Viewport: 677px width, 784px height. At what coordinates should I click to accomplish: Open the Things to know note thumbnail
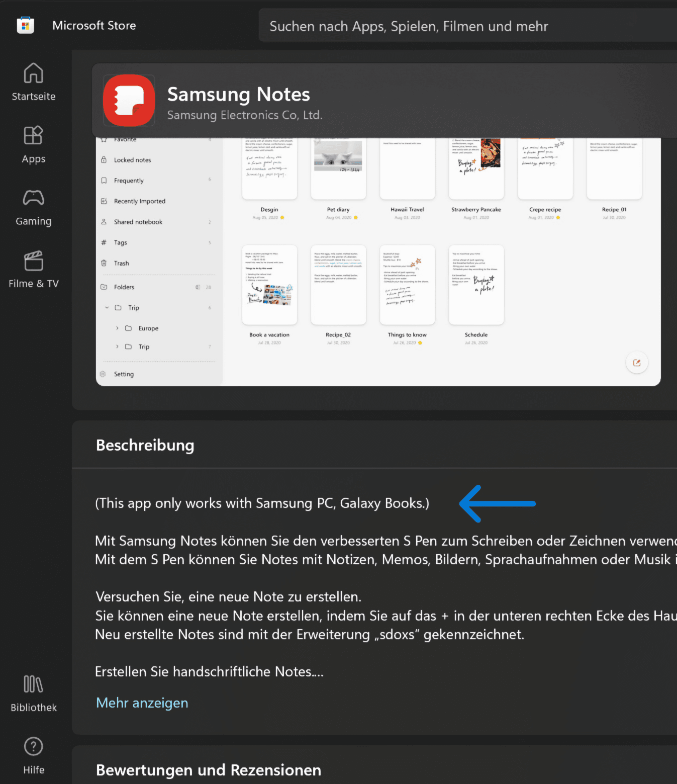pyautogui.click(x=407, y=285)
